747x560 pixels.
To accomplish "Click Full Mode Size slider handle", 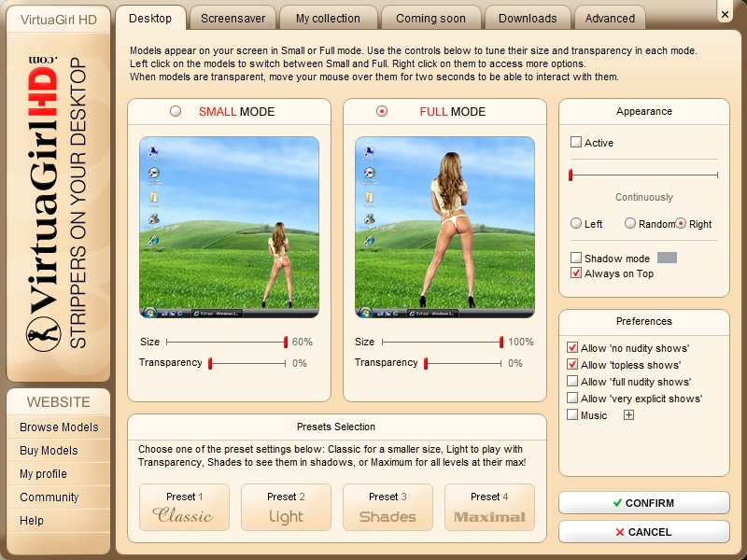I will [x=501, y=342].
